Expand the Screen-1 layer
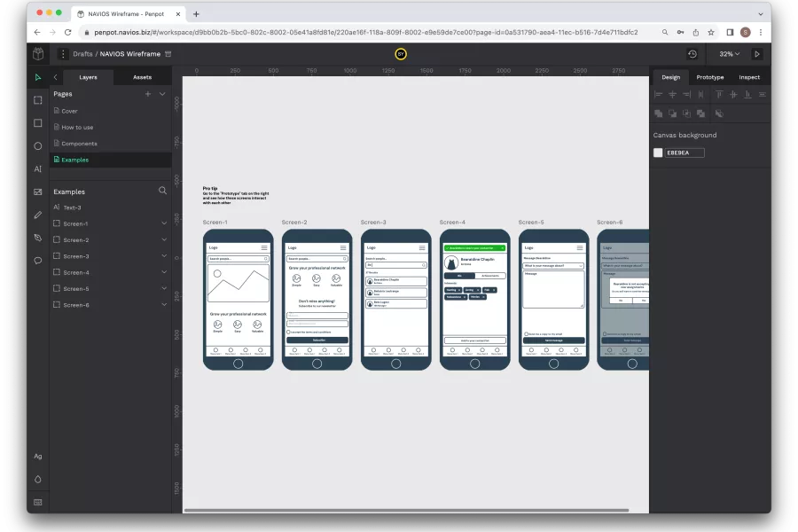The height and width of the screenshot is (532, 798). point(164,223)
